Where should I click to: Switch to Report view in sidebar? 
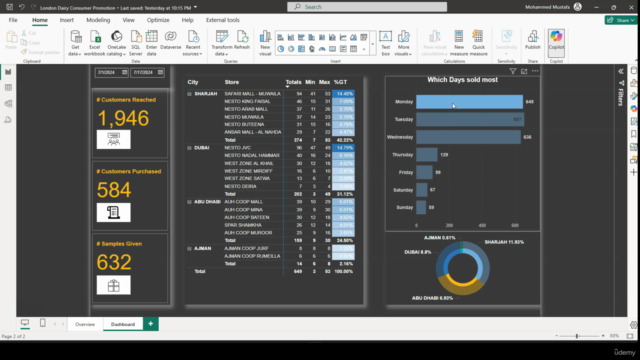tap(8, 72)
